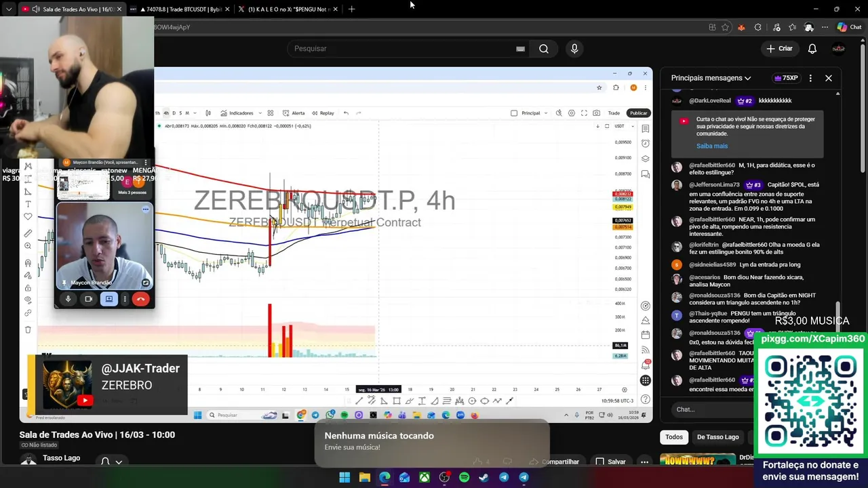Turn off camera in the Meet window
This screenshot has width=868, height=488.
pyautogui.click(x=89, y=299)
